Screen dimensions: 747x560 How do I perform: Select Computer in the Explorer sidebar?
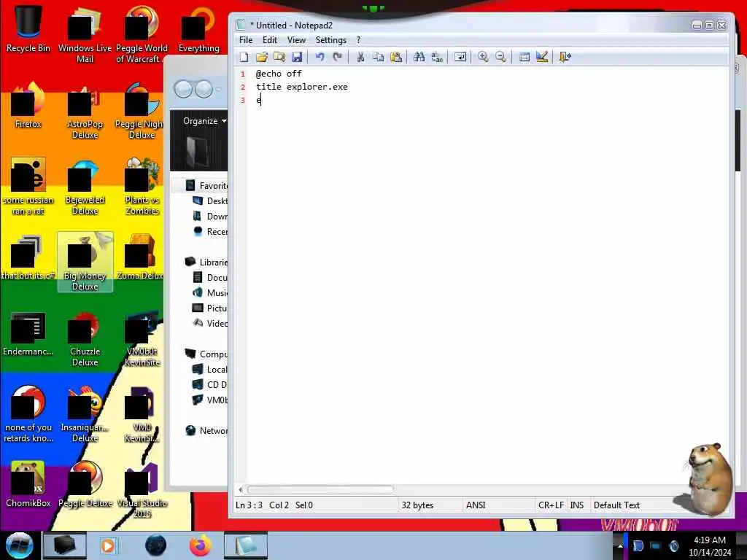[206, 354]
